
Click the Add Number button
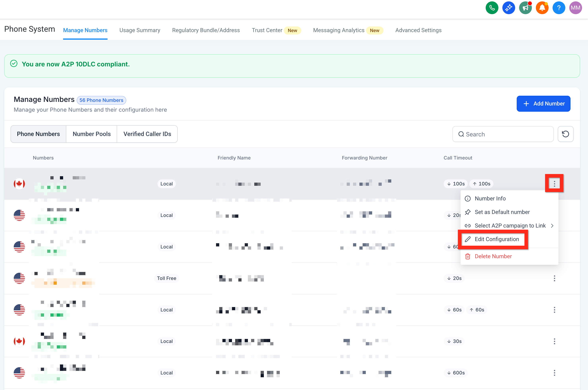543,103
